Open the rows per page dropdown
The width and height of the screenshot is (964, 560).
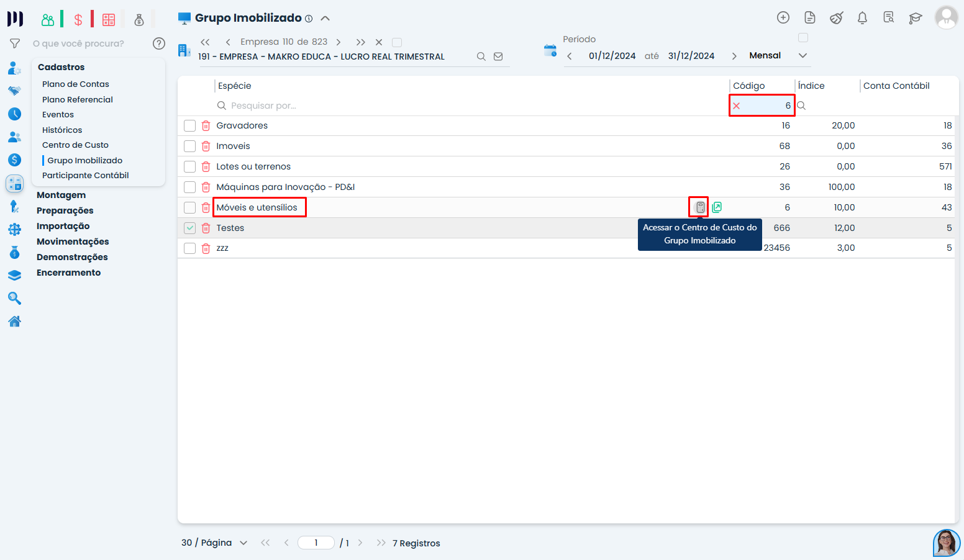point(243,543)
